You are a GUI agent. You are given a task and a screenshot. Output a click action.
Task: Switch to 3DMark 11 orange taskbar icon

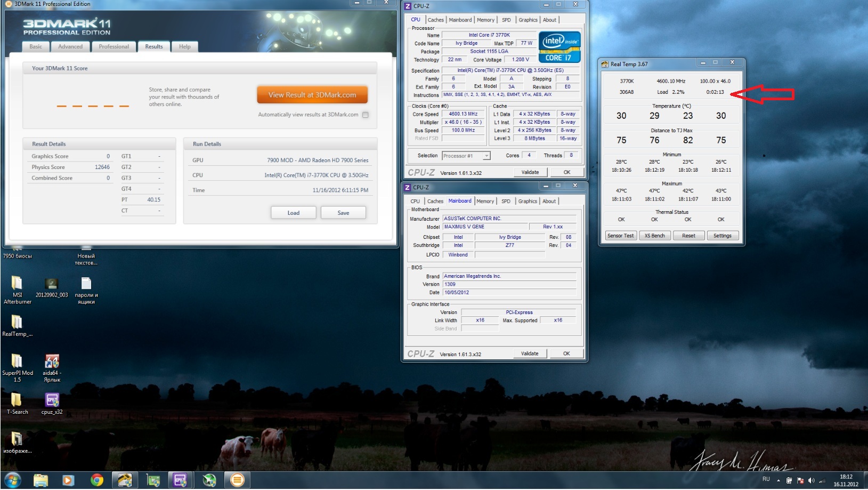237,480
